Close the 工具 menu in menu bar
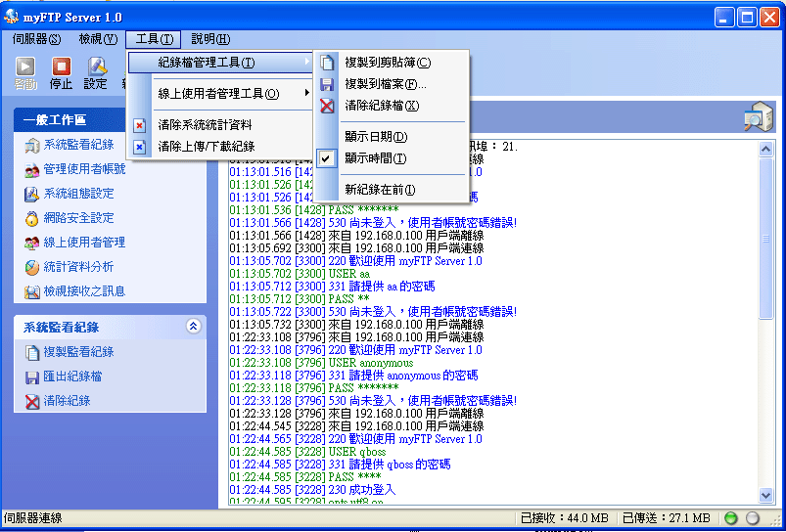The height and width of the screenshot is (532, 786). [154, 39]
